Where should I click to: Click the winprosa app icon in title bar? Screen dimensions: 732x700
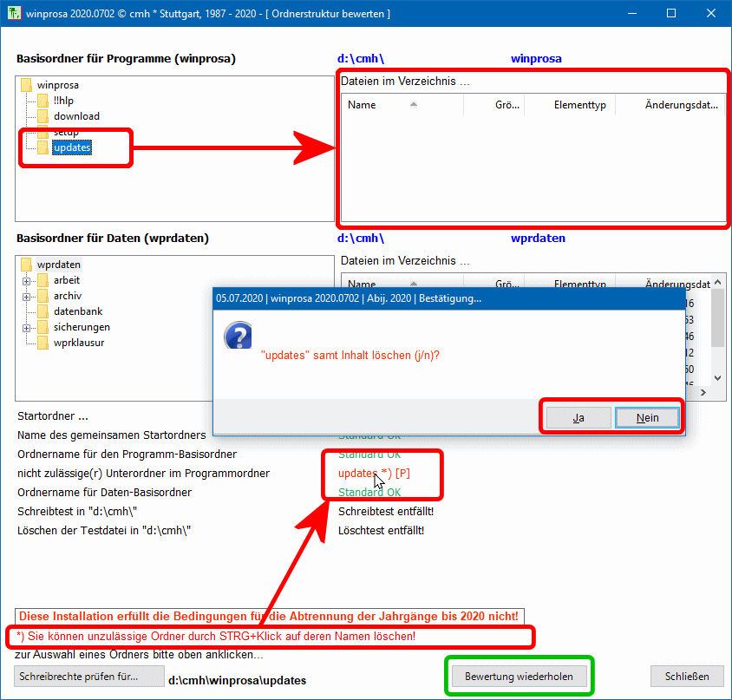coord(14,14)
